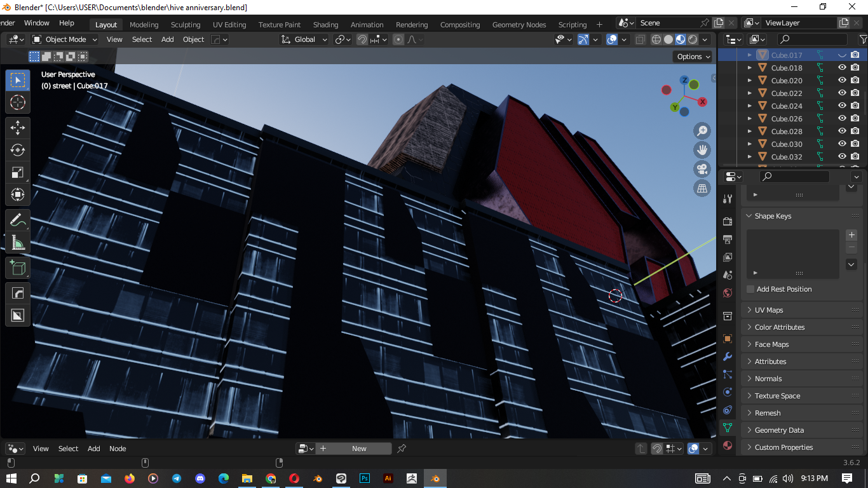This screenshot has width=868, height=488.
Task: Select the Add Cube tool
Action: point(18,268)
